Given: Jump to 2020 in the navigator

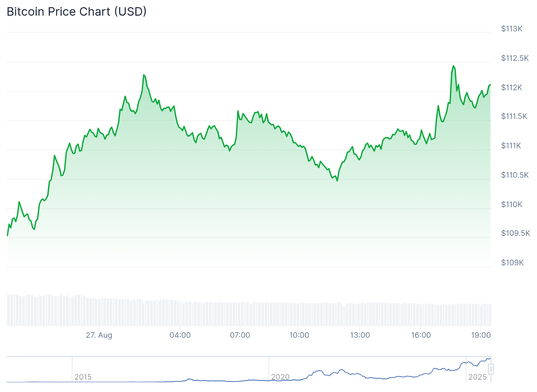Looking at the screenshot, I should pos(280,377).
